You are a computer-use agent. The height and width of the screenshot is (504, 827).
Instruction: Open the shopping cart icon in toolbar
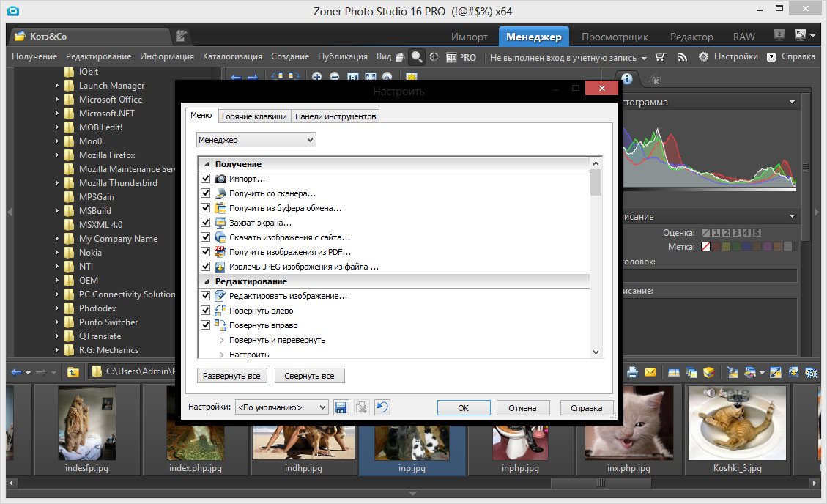pyautogui.click(x=661, y=57)
